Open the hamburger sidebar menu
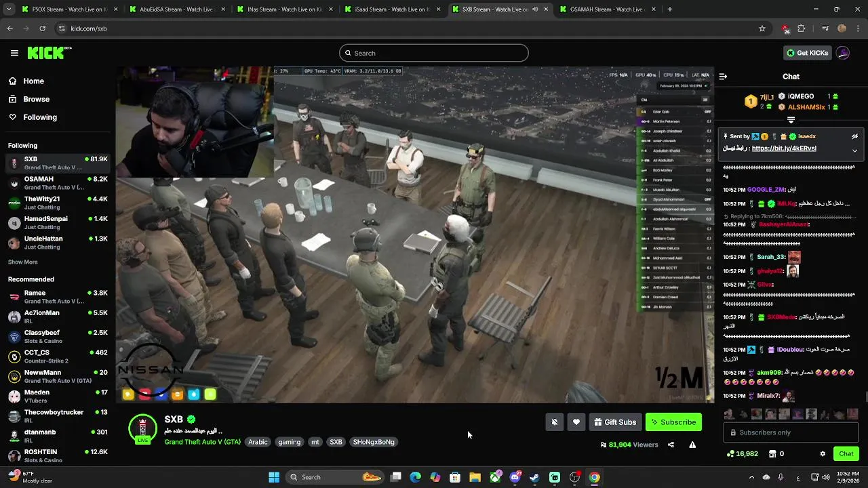 (14, 53)
